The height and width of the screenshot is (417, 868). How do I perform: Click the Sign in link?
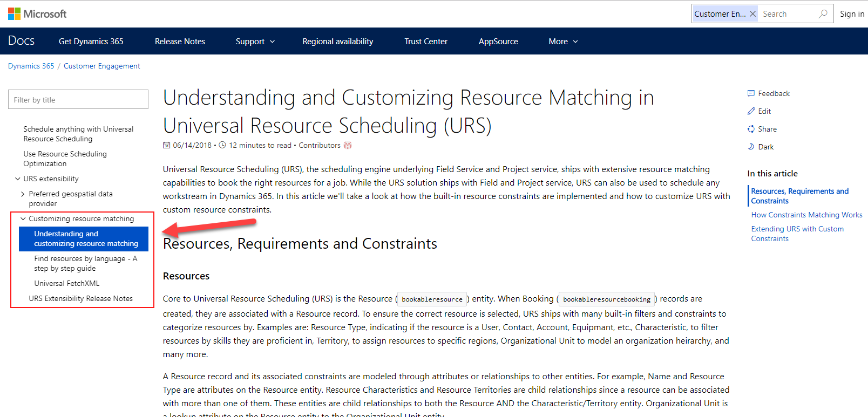[851, 14]
